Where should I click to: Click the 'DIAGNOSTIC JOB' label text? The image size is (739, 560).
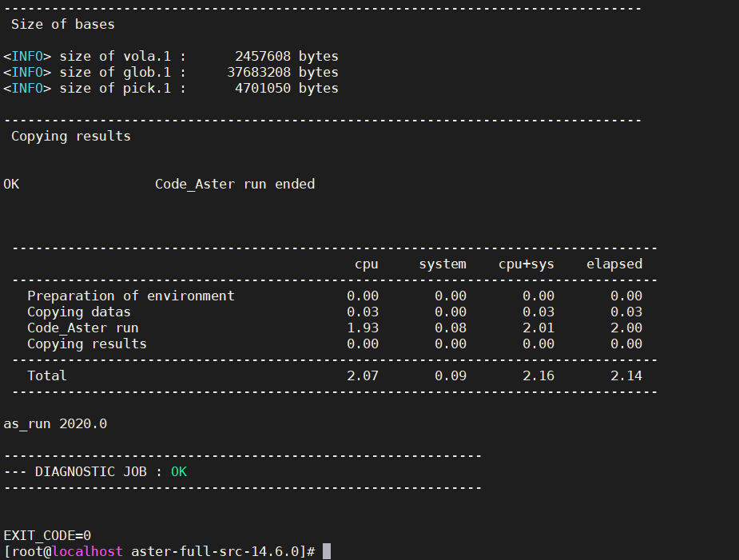pyautogui.click(x=91, y=472)
